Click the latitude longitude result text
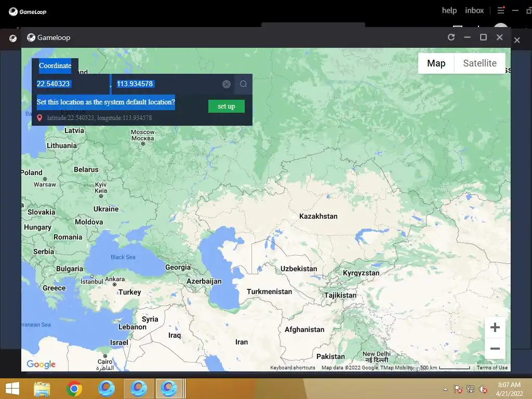This screenshot has height=399, width=532. 99,118
